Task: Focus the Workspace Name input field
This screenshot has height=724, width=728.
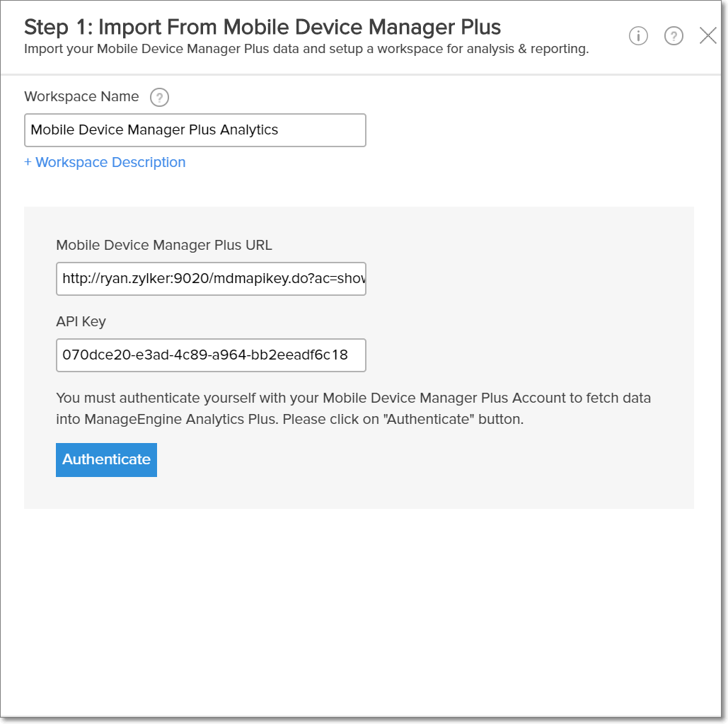Action: [x=195, y=130]
